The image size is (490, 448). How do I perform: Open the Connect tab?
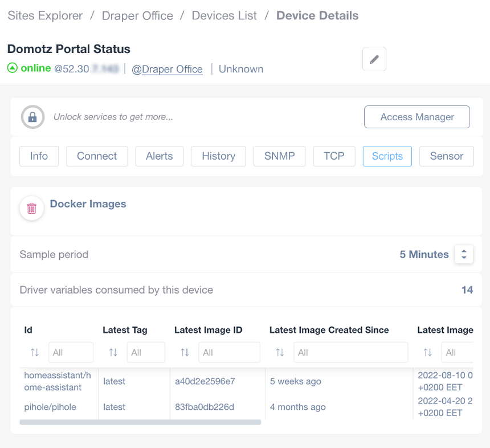coord(97,156)
